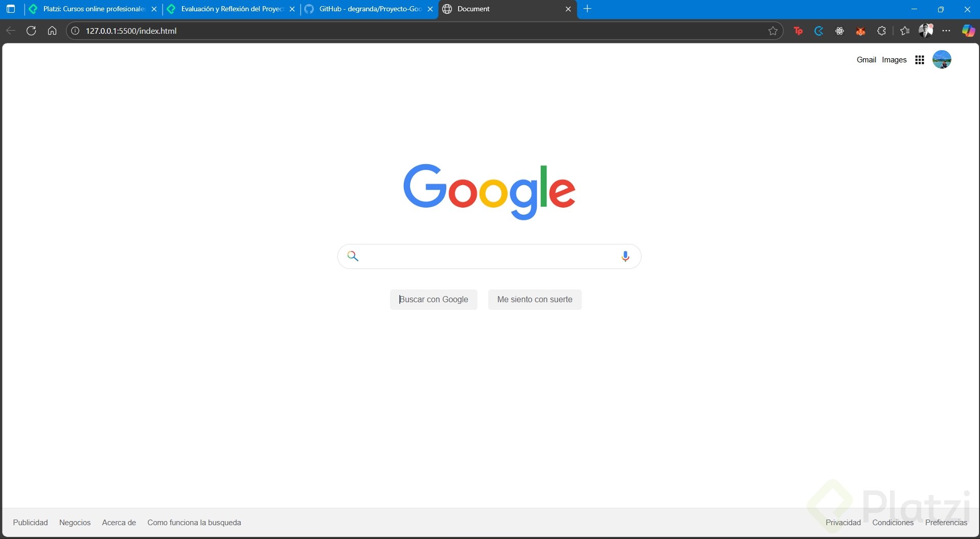Switch to the Platzi Cursos online tab
Viewport: 980px width, 539px height.
[x=93, y=9]
